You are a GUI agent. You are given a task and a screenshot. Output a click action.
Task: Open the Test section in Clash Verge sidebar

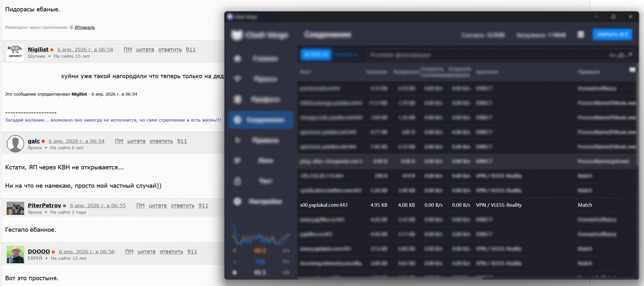(x=261, y=181)
